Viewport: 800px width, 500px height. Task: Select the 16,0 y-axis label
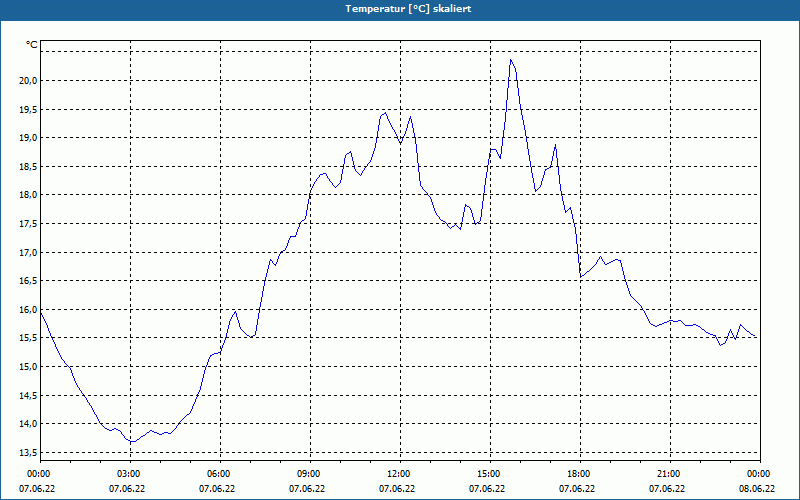[x=28, y=309]
